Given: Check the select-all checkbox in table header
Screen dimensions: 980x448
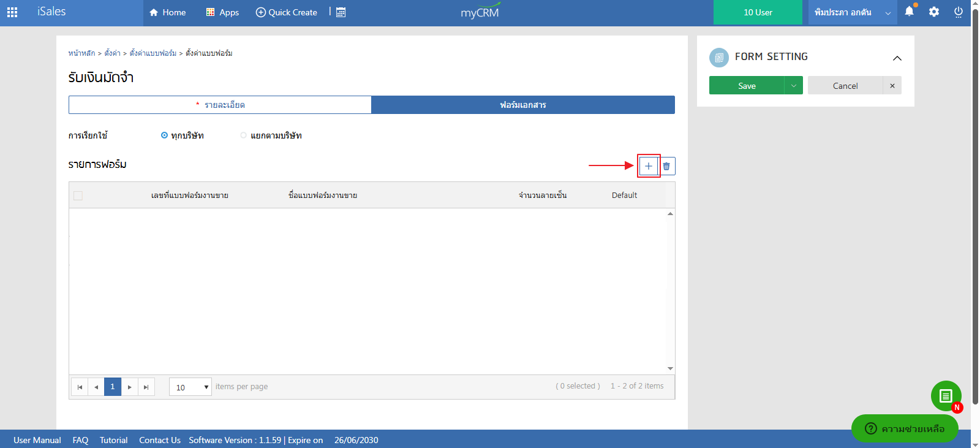Looking at the screenshot, I should pyautogui.click(x=78, y=196).
